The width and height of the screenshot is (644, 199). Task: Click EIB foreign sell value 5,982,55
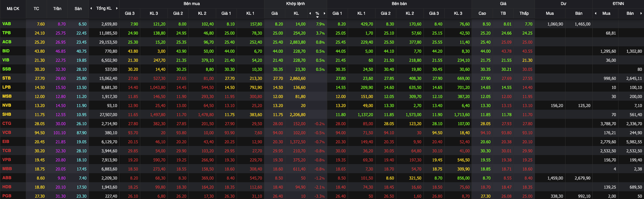tap(634, 142)
